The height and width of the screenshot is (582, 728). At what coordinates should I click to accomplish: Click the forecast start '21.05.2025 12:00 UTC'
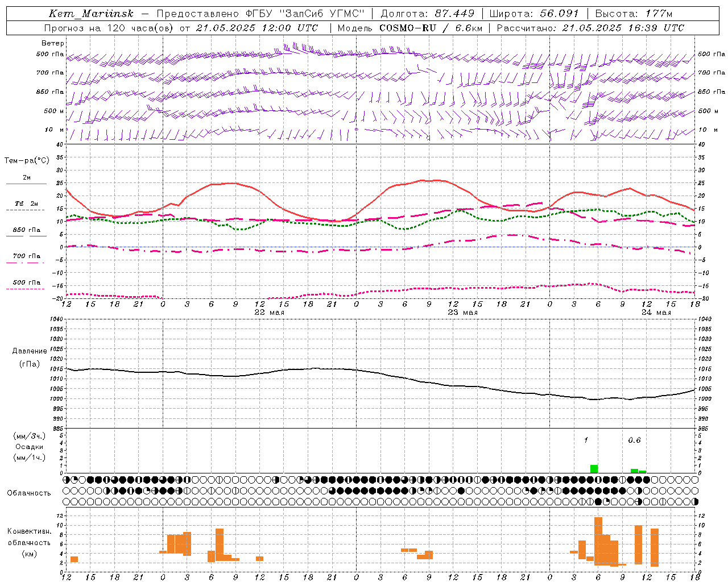coord(257,28)
